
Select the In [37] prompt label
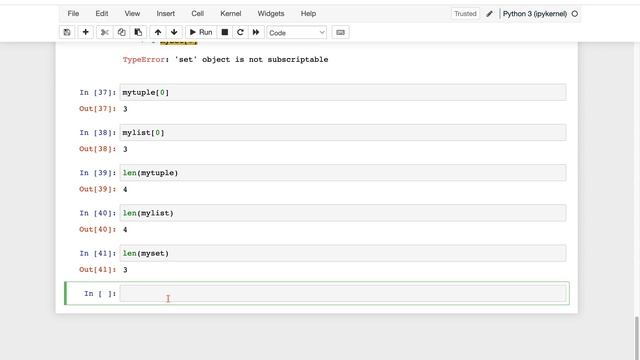98,92
